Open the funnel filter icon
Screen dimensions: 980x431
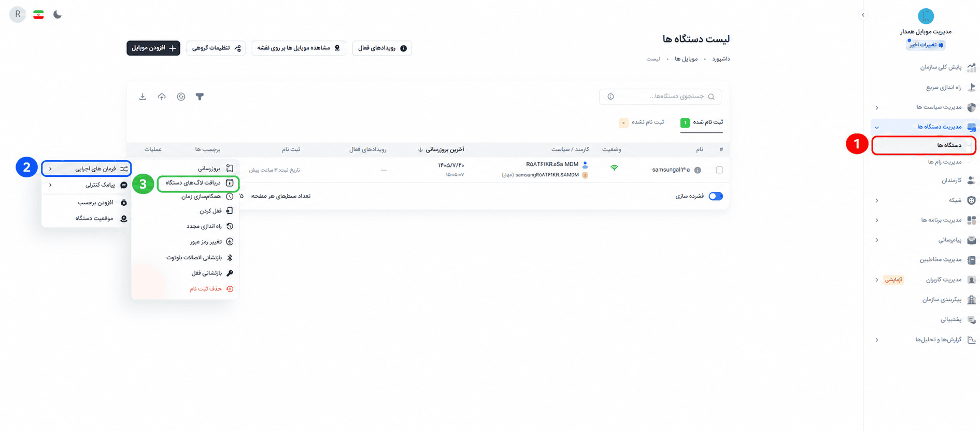(200, 96)
